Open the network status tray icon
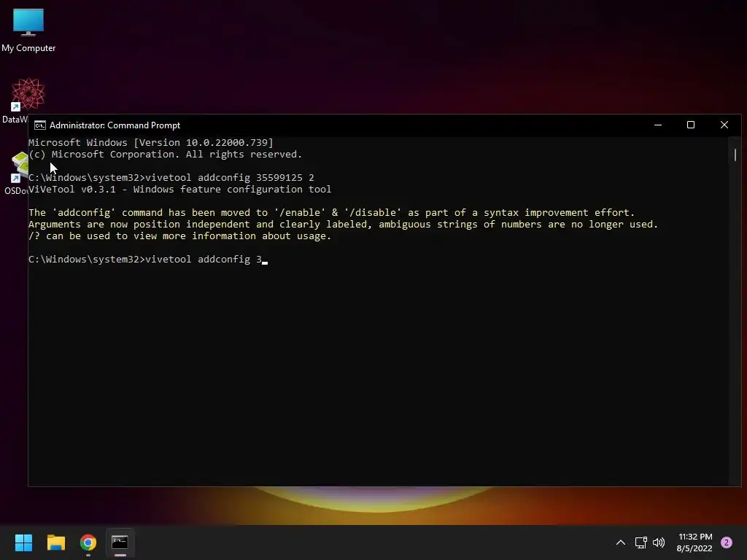Screen dimensions: 747x560 (x=640, y=542)
